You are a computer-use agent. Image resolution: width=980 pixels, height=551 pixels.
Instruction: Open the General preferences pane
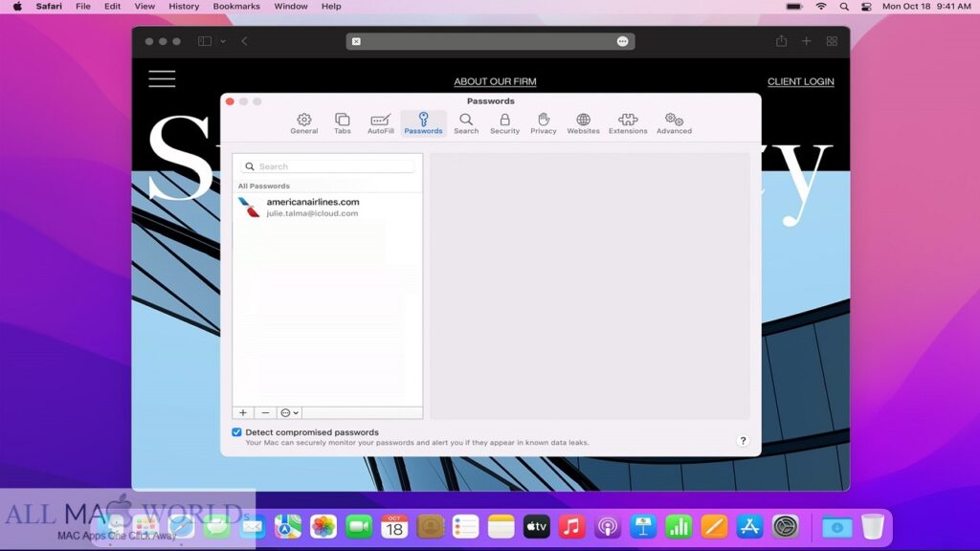pyautogui.click(x=303, y=123)
